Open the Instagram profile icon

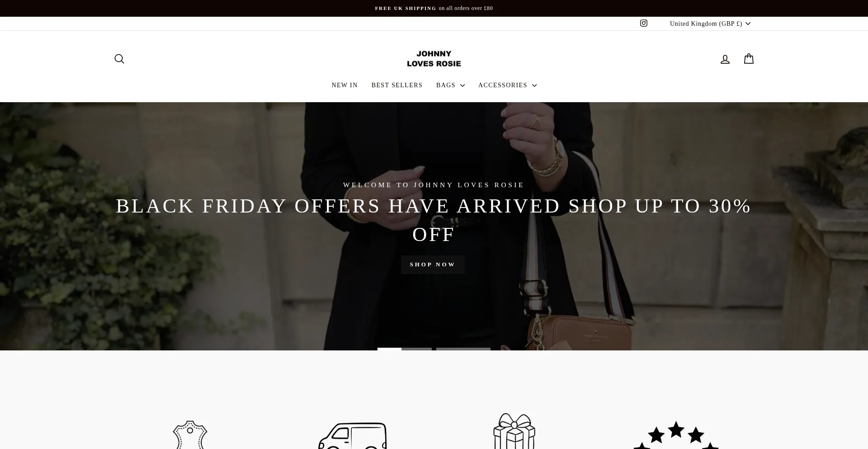644,23
